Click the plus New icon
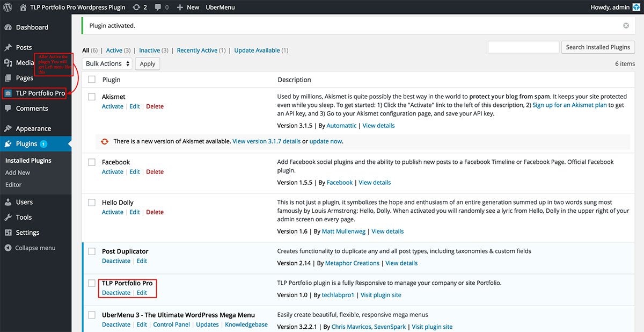This screenshot has height=332, width=644. pos(180,8)
